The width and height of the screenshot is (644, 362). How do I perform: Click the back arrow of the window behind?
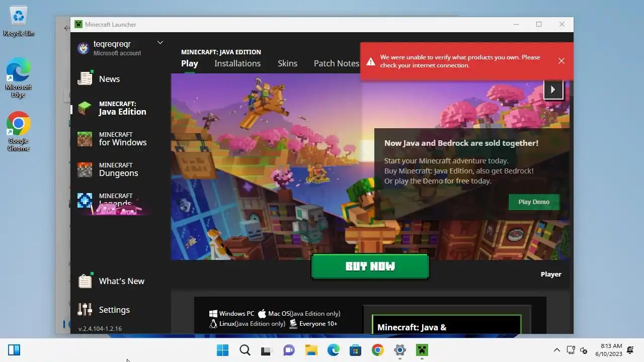click(x=66, y=28)
